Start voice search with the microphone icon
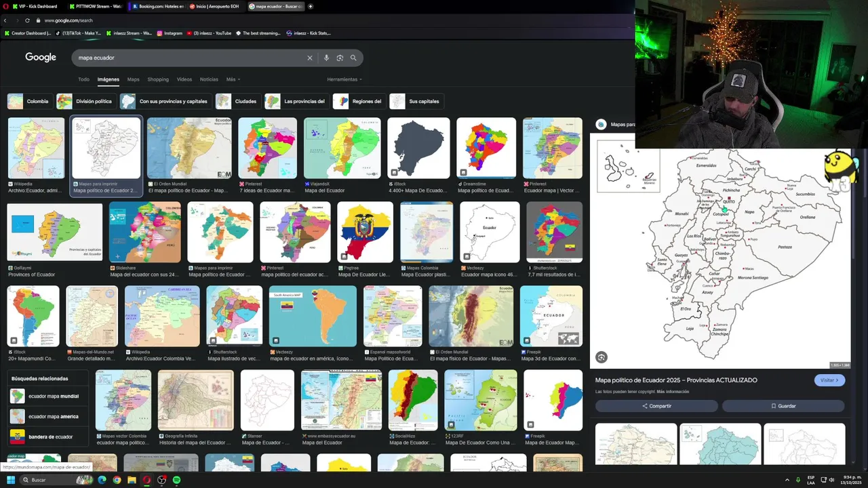Image resolution: width=868 pixels, height=488 pixels. (x=326, y=58)
